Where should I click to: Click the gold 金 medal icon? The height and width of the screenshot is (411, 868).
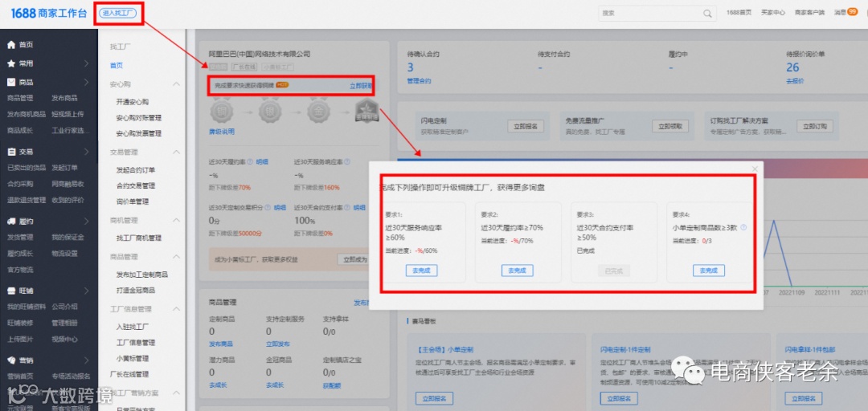tap(318, 112)
